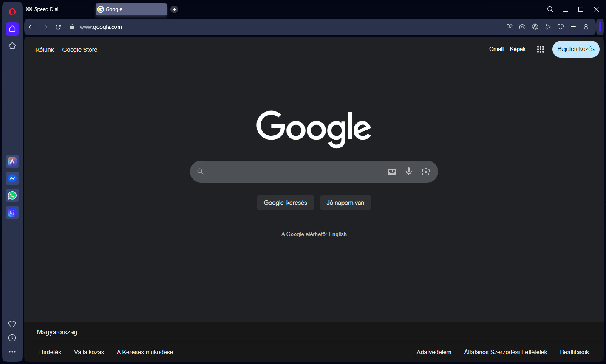Open the music player sidebar panel
This screenshot has height=364, width=606.
click(12, 212)
